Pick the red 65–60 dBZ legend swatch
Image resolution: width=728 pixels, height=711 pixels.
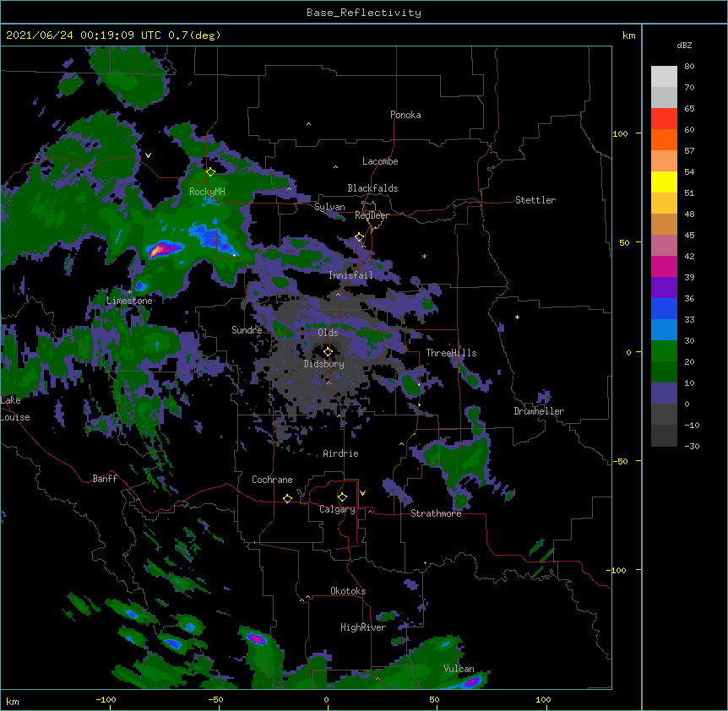coord(664,119)
